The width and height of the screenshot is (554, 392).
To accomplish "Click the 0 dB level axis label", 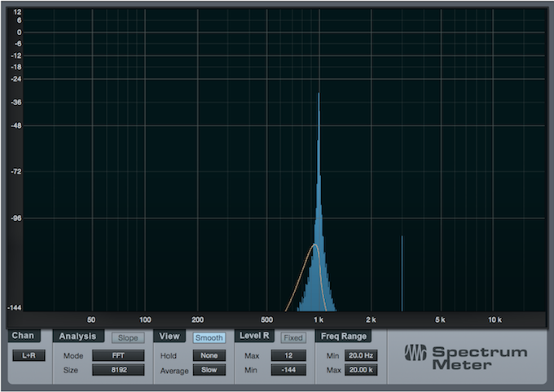I will click(19, 33).
